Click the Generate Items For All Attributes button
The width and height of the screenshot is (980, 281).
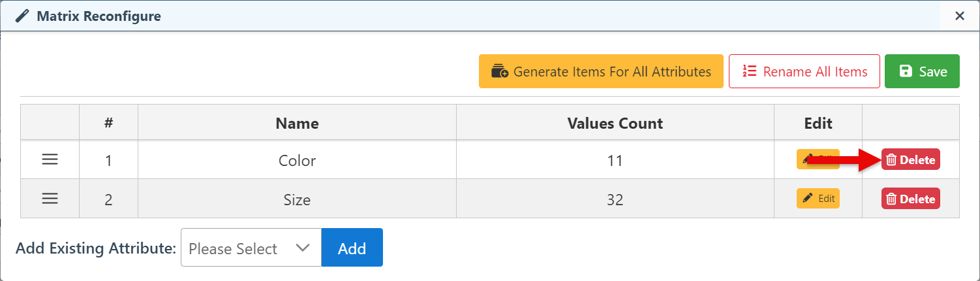click(601, 71)
